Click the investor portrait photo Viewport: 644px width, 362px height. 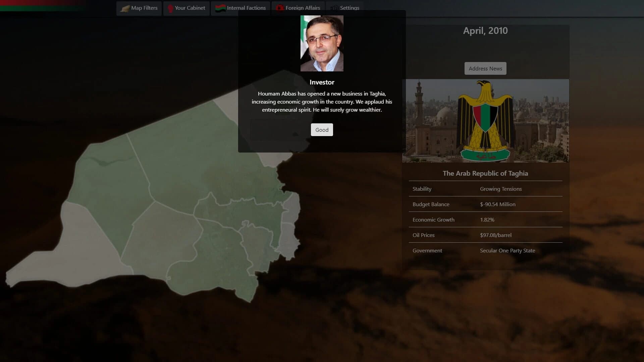322,43
